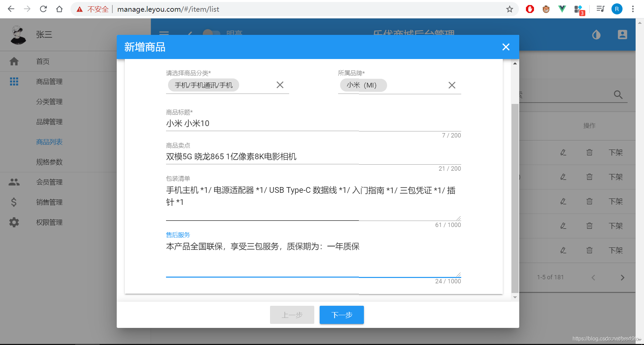Screen dimensions: 644x345
Task: Click the 手机/手机通讯/手机 category chip
Action: click(x=204, y=85)
